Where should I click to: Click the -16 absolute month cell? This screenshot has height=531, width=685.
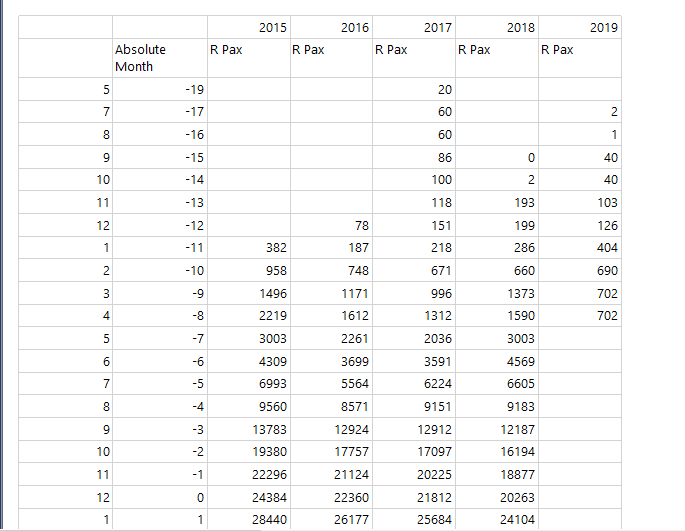pos(159,135)
